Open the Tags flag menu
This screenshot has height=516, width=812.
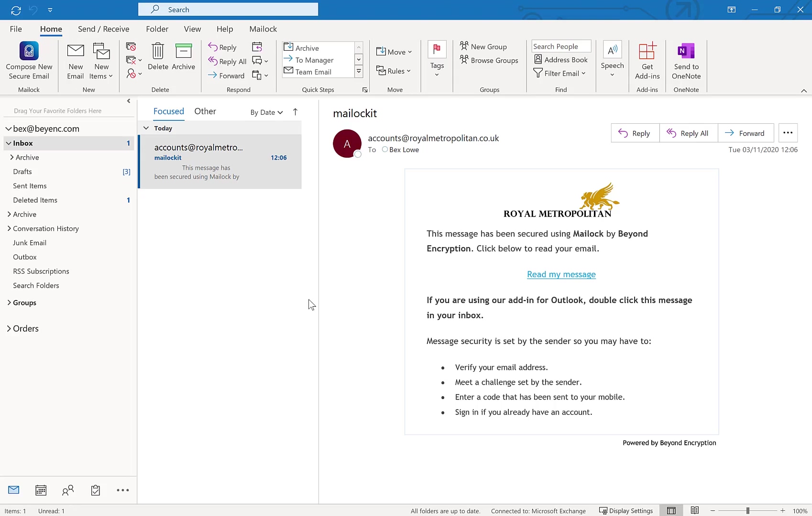[x=437, y=59]
